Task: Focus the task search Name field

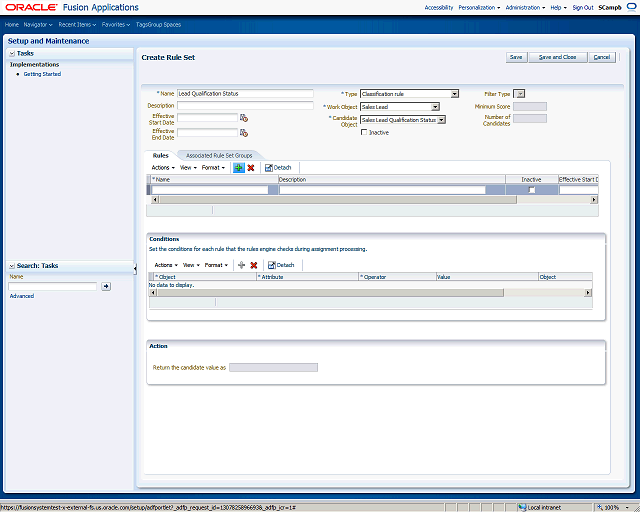Action: click(53, 286)
